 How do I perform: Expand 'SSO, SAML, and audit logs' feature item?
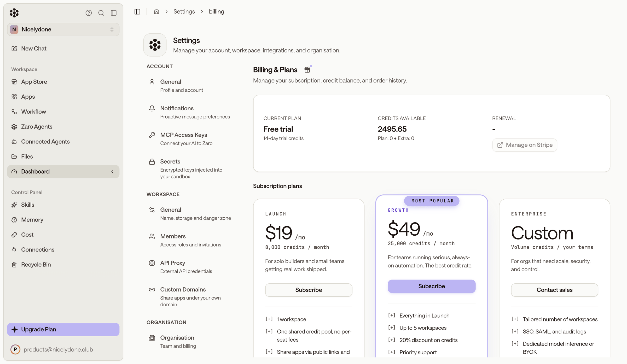pos(515,331)
